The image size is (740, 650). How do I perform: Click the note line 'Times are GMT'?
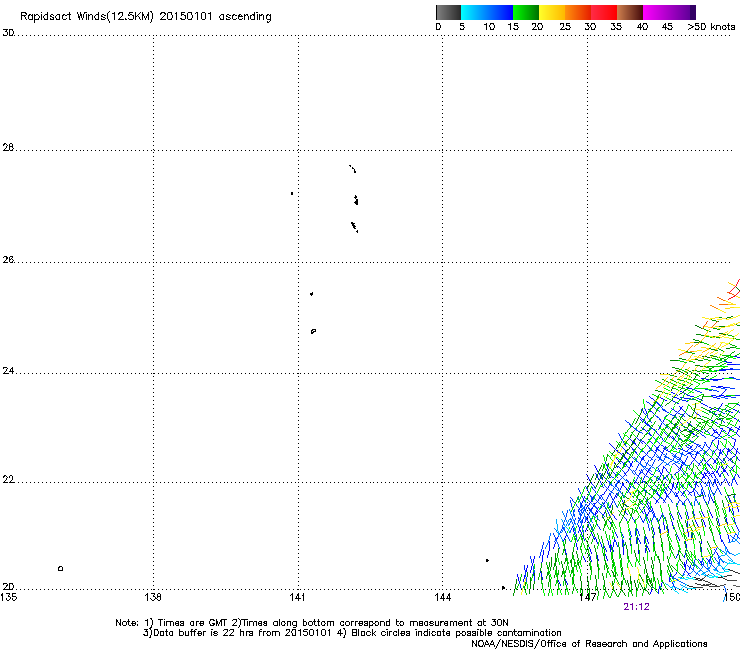193,623
